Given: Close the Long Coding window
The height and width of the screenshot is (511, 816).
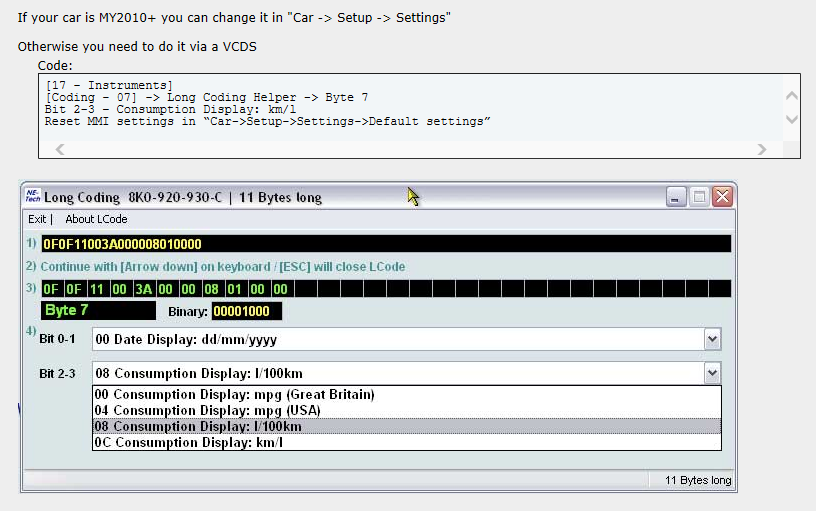Looking at the screenshot, I should 722,197.
